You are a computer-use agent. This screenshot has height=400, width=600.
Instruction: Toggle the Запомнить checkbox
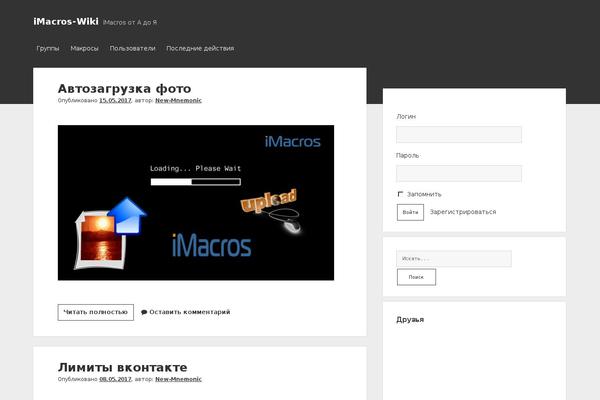(400, 194)
